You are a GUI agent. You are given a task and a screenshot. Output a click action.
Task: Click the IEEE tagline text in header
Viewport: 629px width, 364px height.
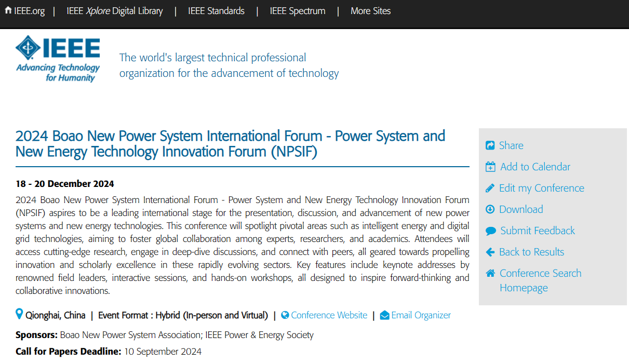click(229, 65)
